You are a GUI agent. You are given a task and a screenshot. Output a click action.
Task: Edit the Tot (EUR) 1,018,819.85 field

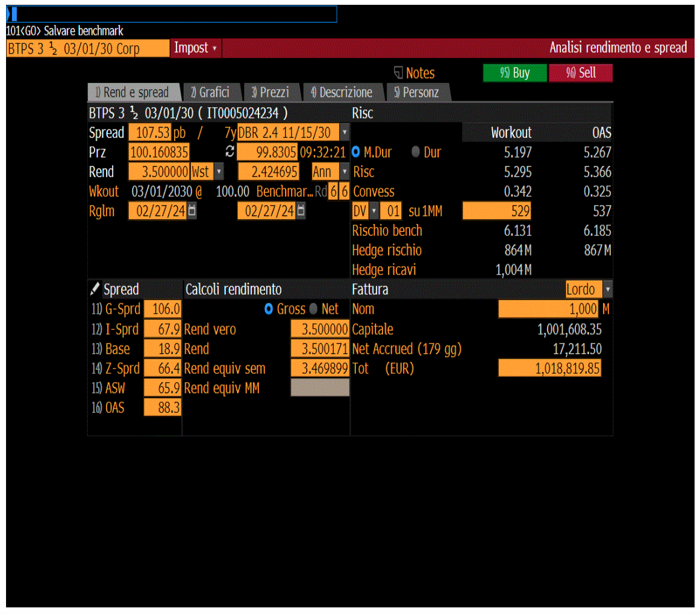click(549, 368)
